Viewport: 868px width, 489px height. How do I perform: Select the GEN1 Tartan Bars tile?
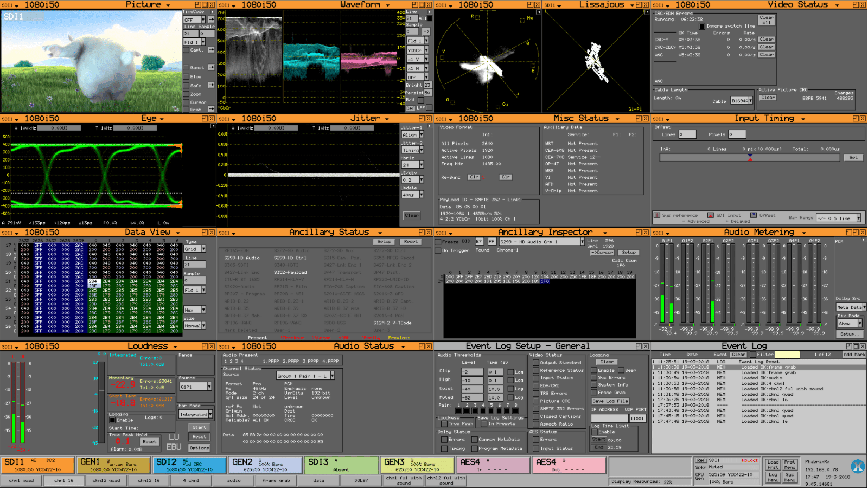113,465
